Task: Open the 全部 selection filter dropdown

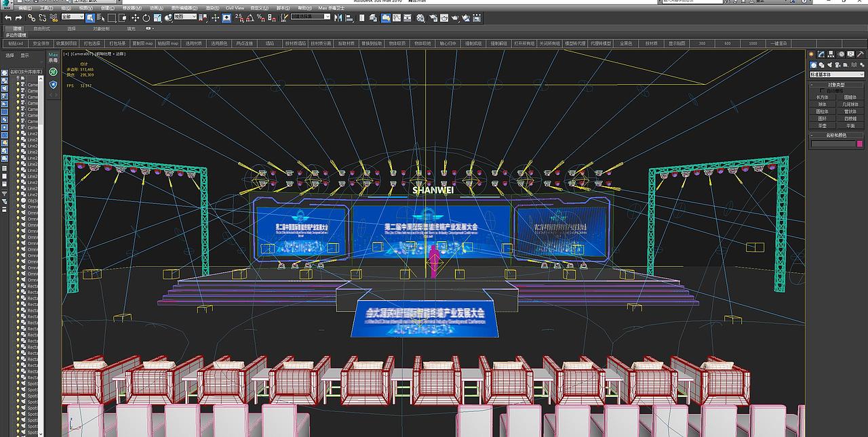Action: click(x=73, y=16)
